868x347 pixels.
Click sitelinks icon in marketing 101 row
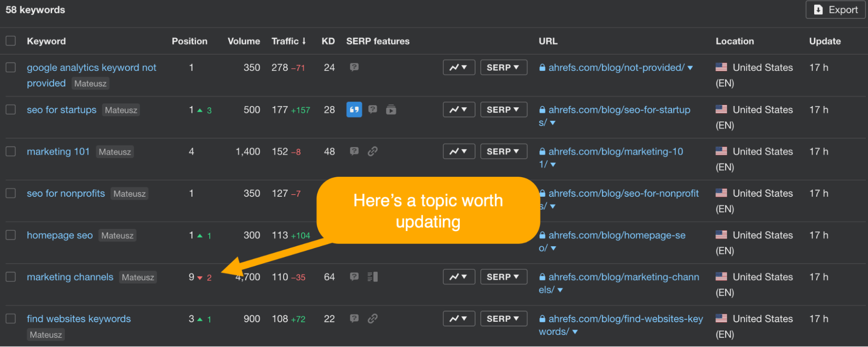pos(373,151)
